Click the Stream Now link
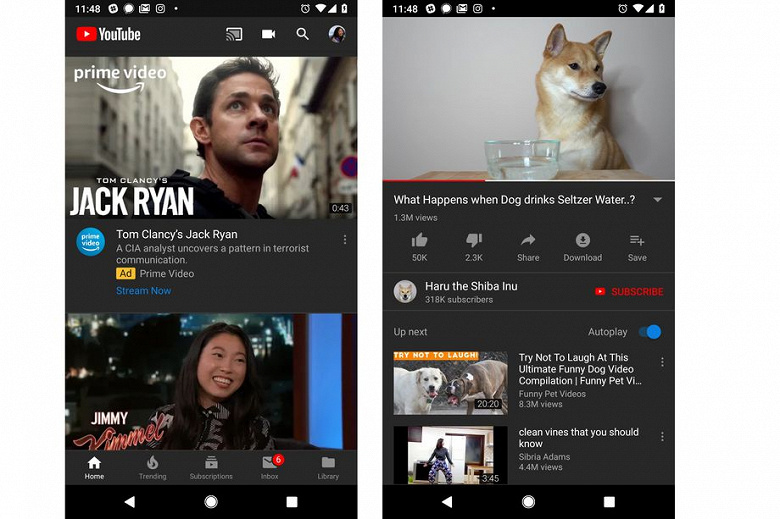Screen dimensions: 780x519 pos(143,291)
